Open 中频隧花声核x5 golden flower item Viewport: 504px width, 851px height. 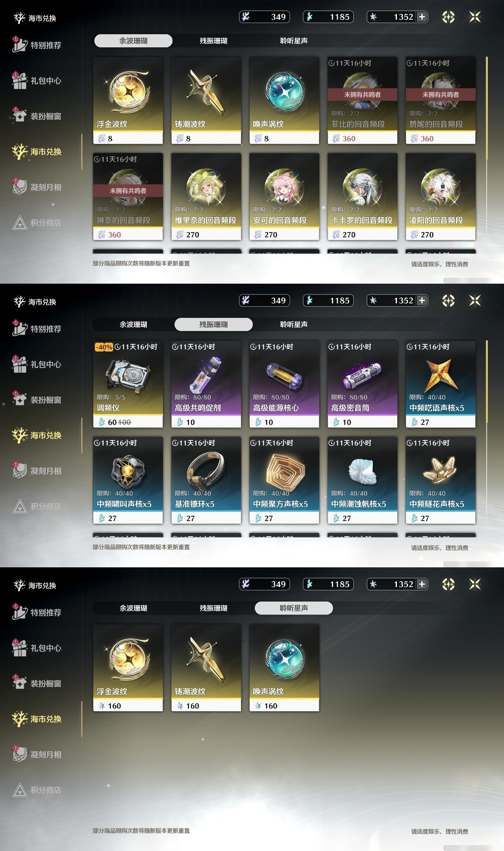coord(441,480)
